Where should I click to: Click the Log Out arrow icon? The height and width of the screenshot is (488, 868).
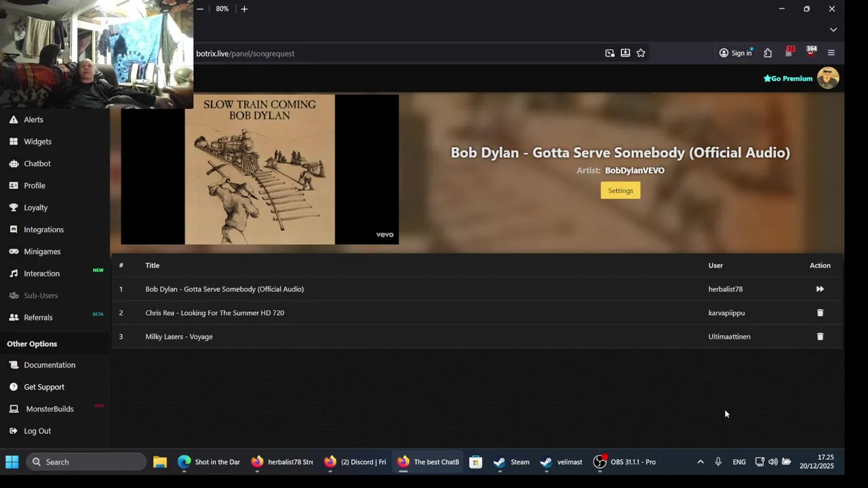[x=14, y=431]
